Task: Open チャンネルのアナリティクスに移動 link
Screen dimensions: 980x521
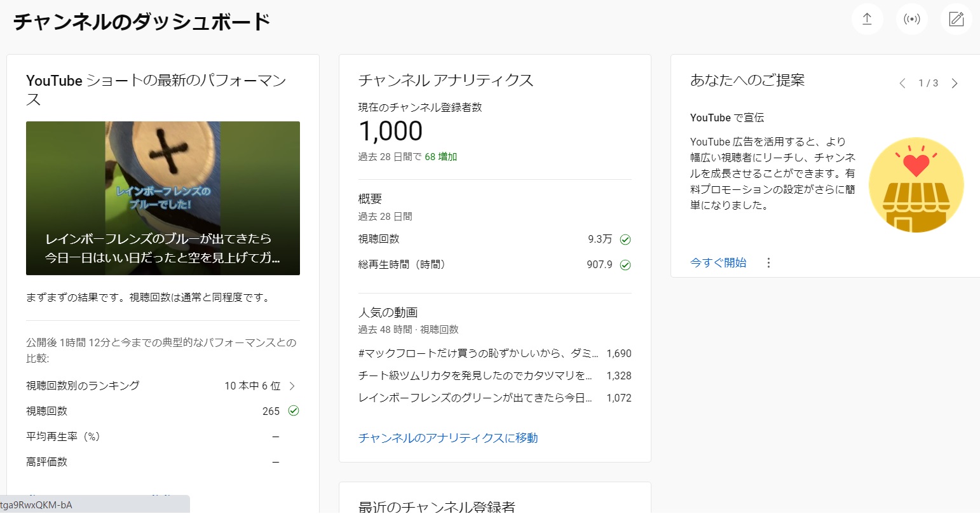Action: [x=448, y=438]
